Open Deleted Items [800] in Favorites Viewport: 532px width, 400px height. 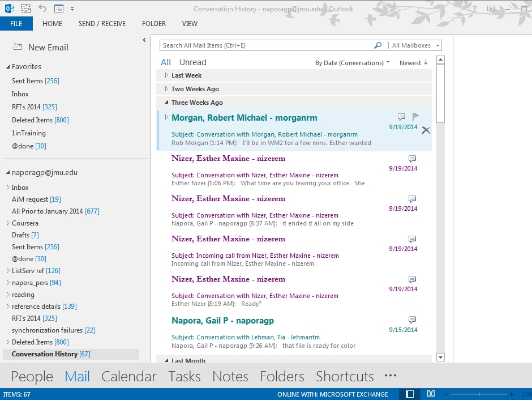click(40, 120)
